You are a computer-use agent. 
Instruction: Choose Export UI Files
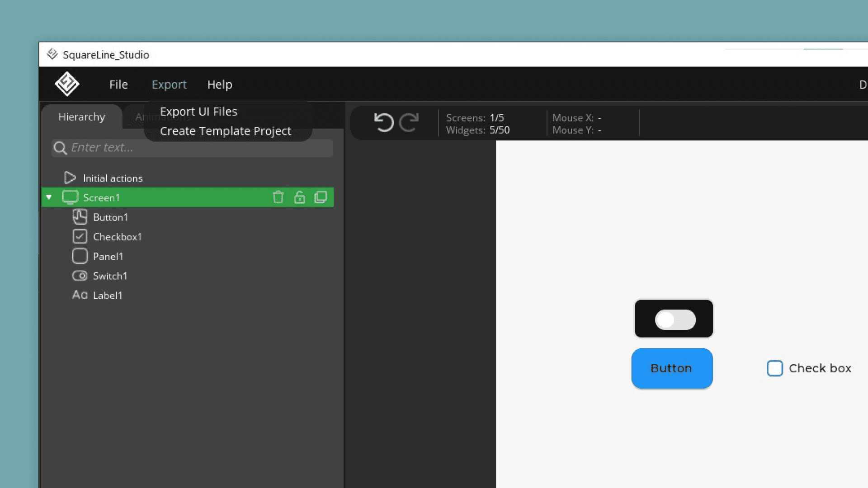point(198,112)
